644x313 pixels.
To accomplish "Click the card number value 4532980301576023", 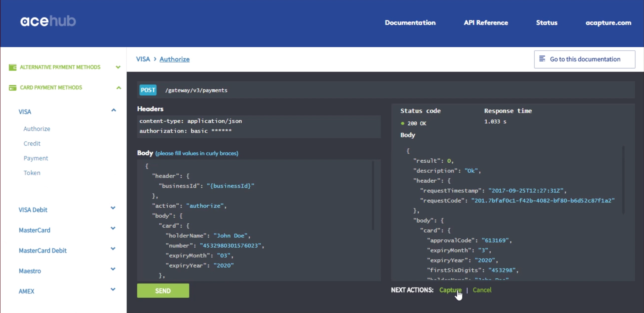I will pyautogui.click(x=231, y=245).
